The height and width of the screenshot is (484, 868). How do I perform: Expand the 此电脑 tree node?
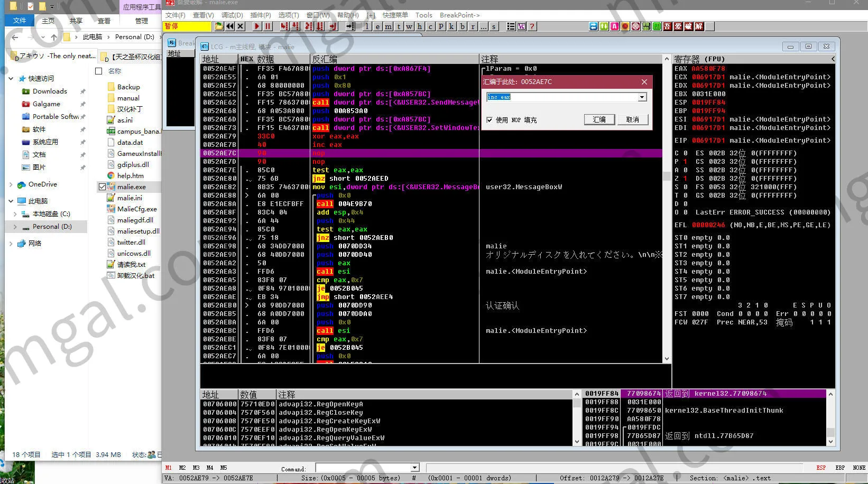click(x=11, y=201)
